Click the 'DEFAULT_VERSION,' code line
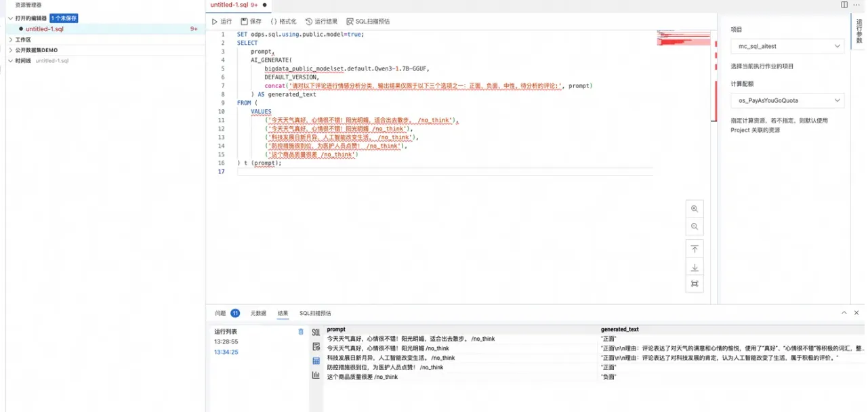The height and width of the screenshot is (412, 868). point(291,77)
